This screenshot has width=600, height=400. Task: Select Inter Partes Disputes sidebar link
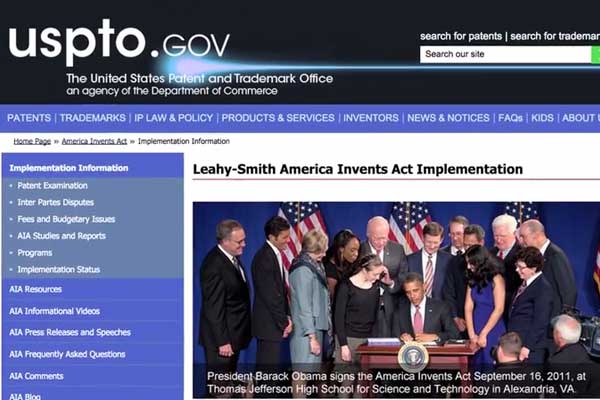(x=58, y=202)
